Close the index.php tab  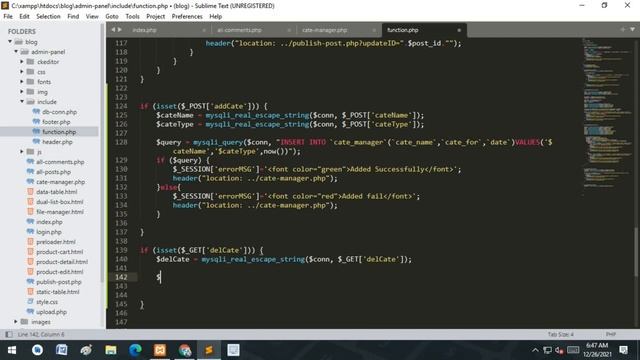[x=204, y=30]
